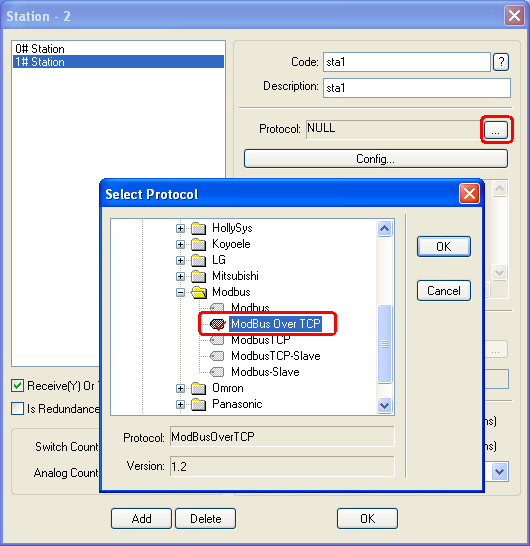Expand the Omron protocol folder
Viewport: 530px width, 546px height.
(180, 388)
